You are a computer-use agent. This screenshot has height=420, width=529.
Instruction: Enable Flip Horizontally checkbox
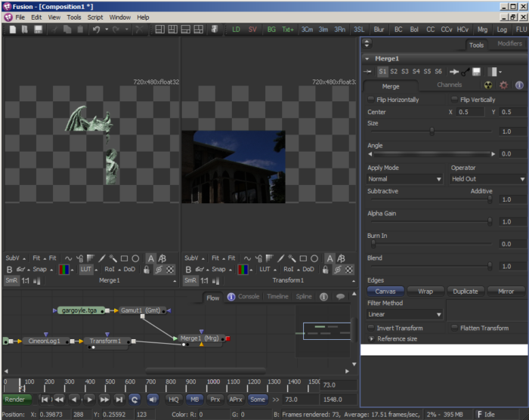tap(371, 99)
